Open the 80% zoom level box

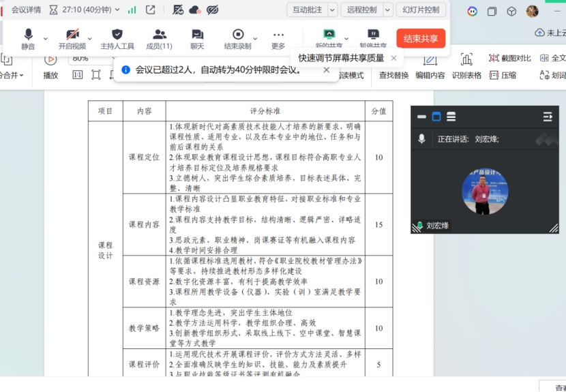point(92,59)
